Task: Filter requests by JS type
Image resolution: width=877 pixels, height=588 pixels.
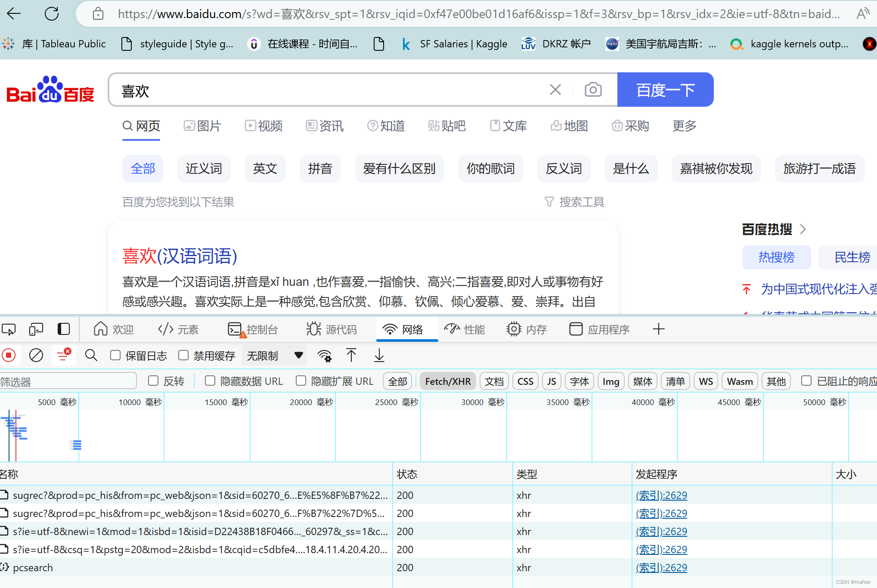Action: 552,381
